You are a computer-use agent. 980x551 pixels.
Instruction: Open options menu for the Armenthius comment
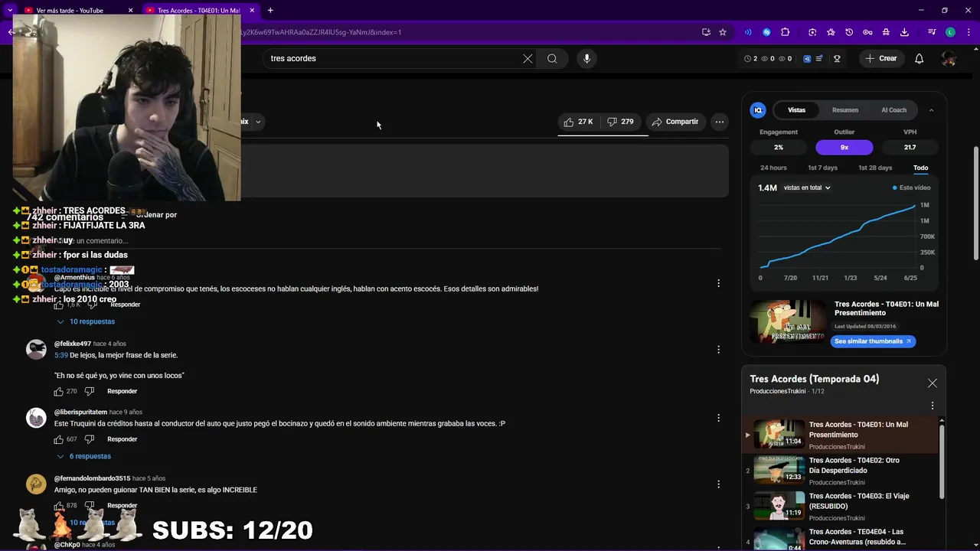[x=718, y=283]
